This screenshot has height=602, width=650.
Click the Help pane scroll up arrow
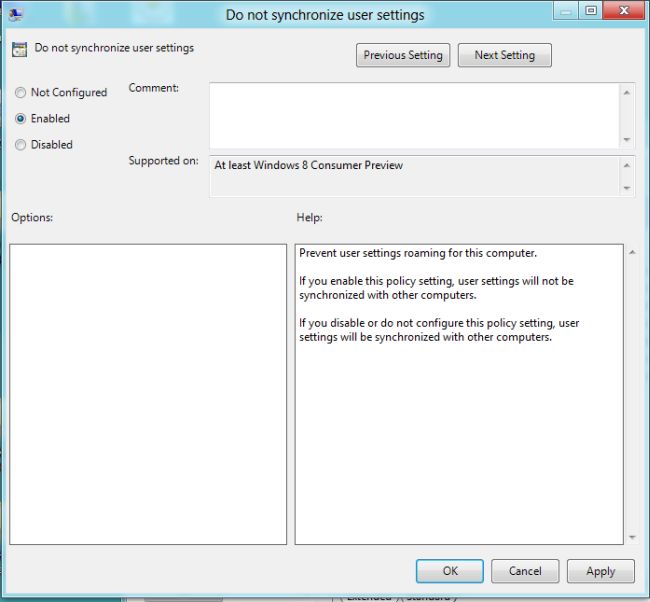632,252
